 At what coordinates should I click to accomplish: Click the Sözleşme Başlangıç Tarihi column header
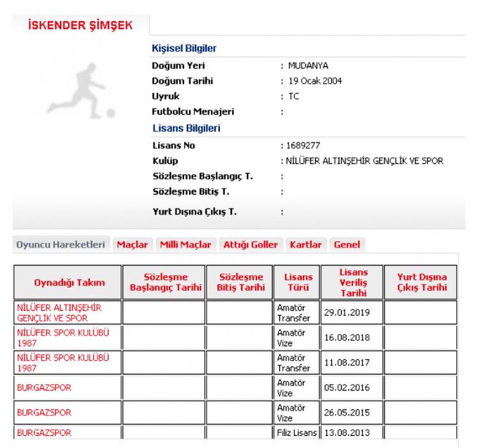[165, 282]
